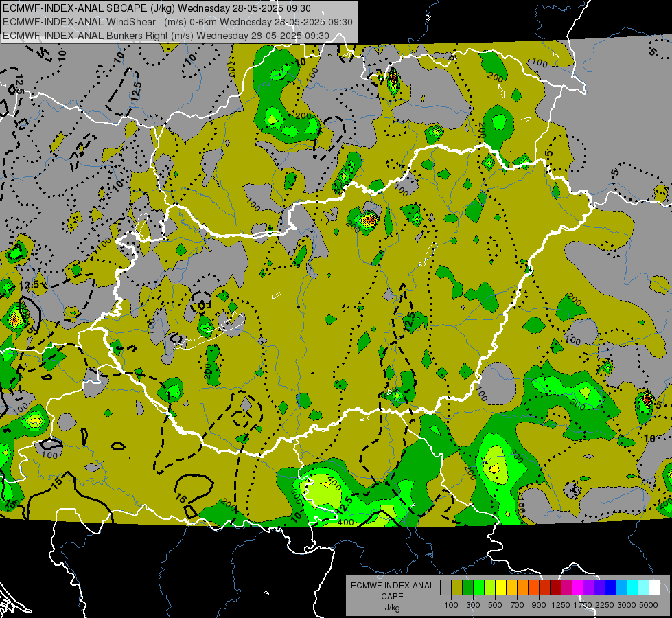Image resolution: width=672 pixels, height=618 pixels.
Task: Click the amber legend swatch above 700
Action: [x=511, y=588]
